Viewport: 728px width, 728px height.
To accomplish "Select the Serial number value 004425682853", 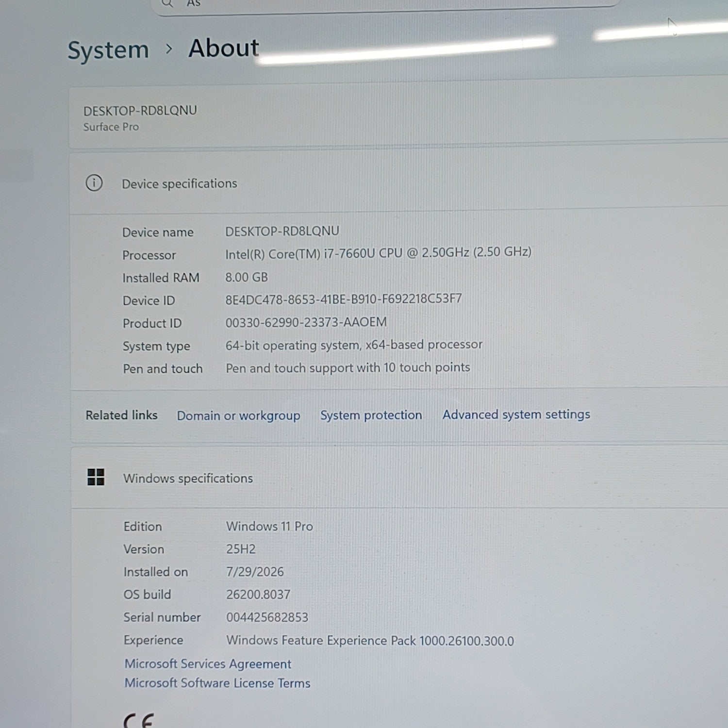I will pyautogui.click(x=267, y=617).
